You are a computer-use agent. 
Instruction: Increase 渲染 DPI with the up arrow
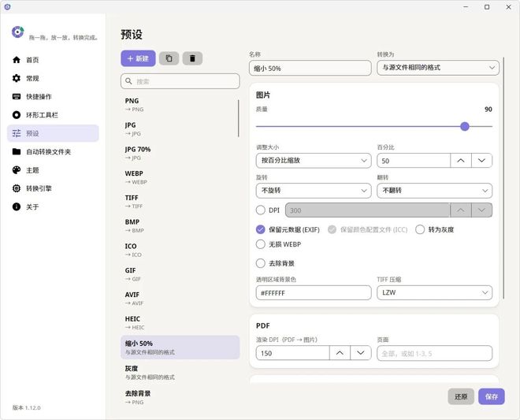pyautogui.click(x=340, y=353)
